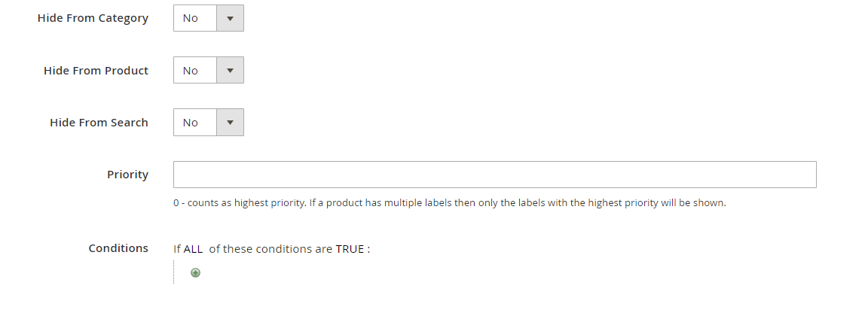Change the ALL aggregator in Conditions
The width and height of the screenshot is (868, 322).
pyautogui.click(x=193, y=249)
